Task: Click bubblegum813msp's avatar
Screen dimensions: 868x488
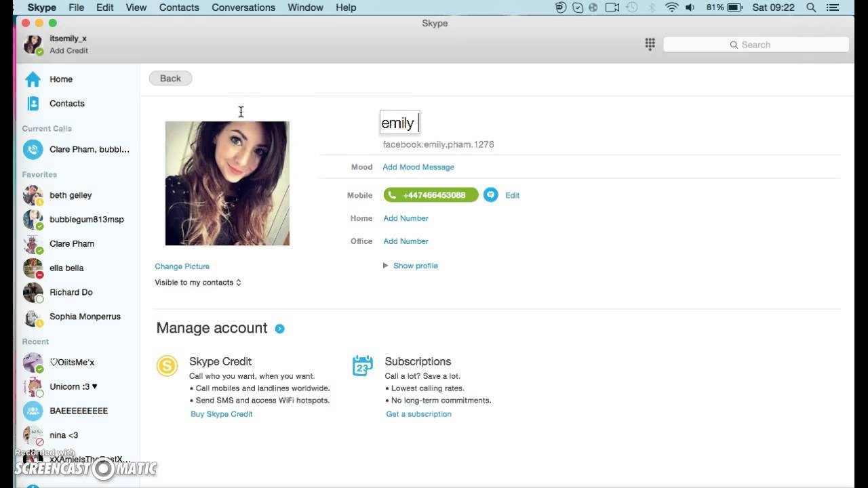Action: pos(33,220)
